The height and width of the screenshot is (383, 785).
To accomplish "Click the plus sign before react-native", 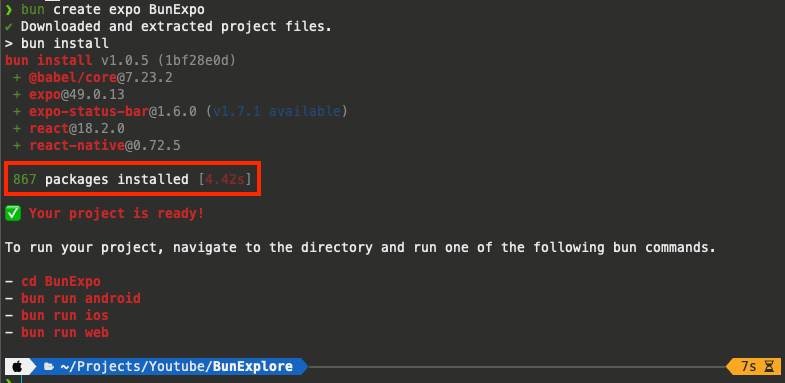I will click(18, 146).
